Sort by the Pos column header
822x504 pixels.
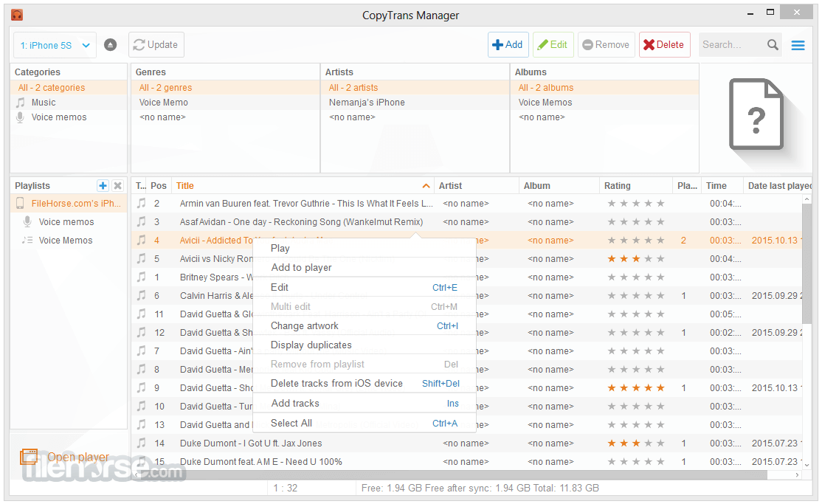tap(159, 186)
